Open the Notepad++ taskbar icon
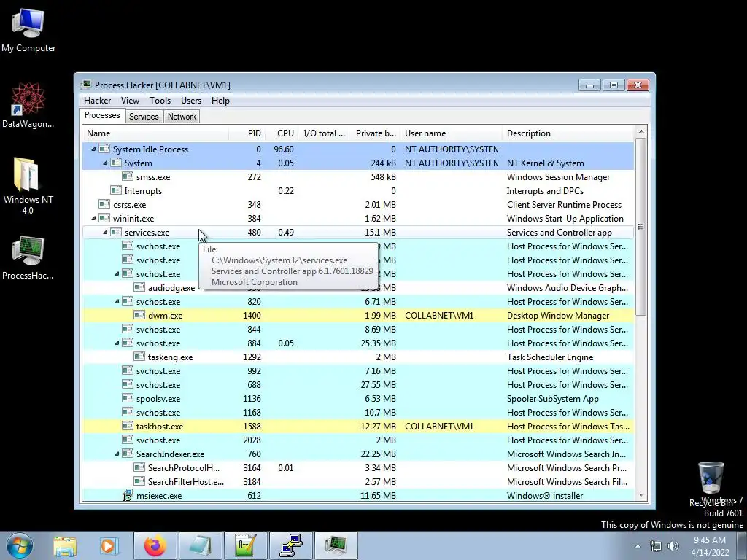747x560 pixels. tap(246, 545)
